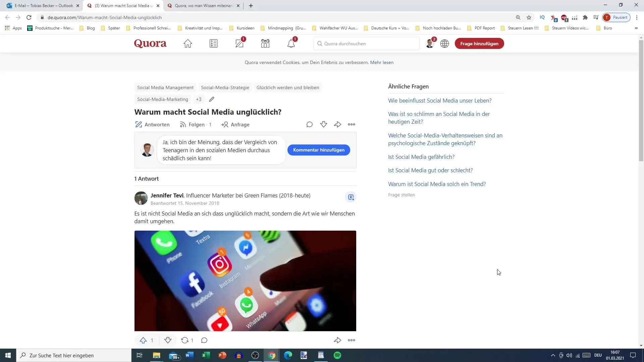Expand the +3 additional topics
The width and height of the screenshot is (644, 362).
199,99
